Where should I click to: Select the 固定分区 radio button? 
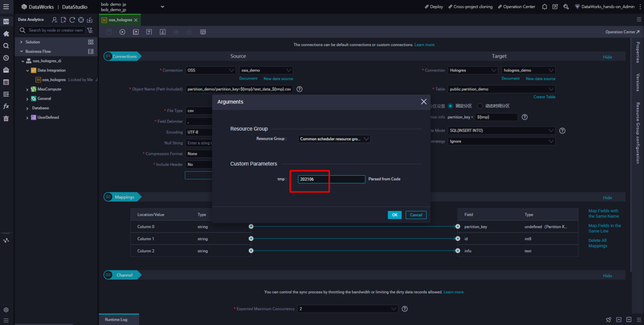[x=451, y=106]
